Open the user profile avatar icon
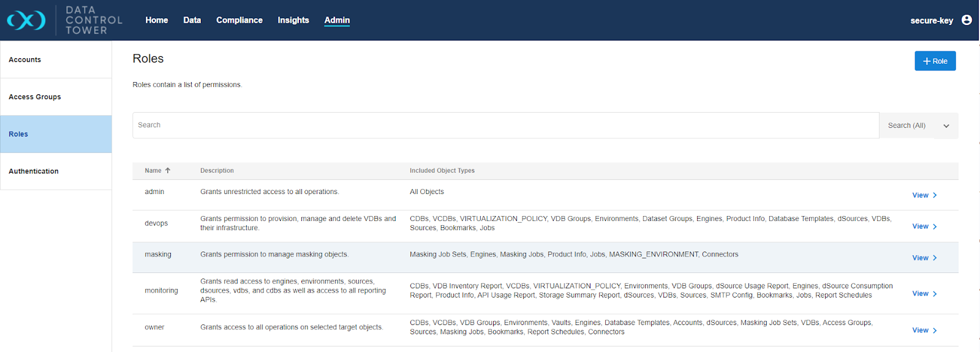Screen dimensions: 980x352 pos(967,20)
